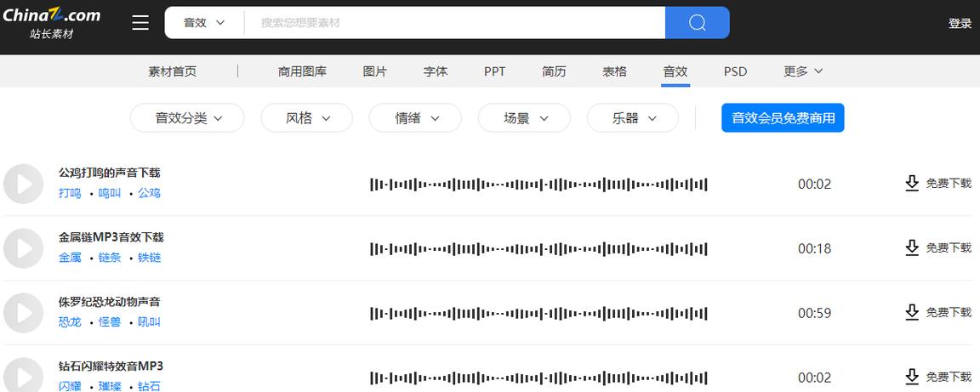Play the 钻石闪耀特效音MP3 sound

[23, 377]
